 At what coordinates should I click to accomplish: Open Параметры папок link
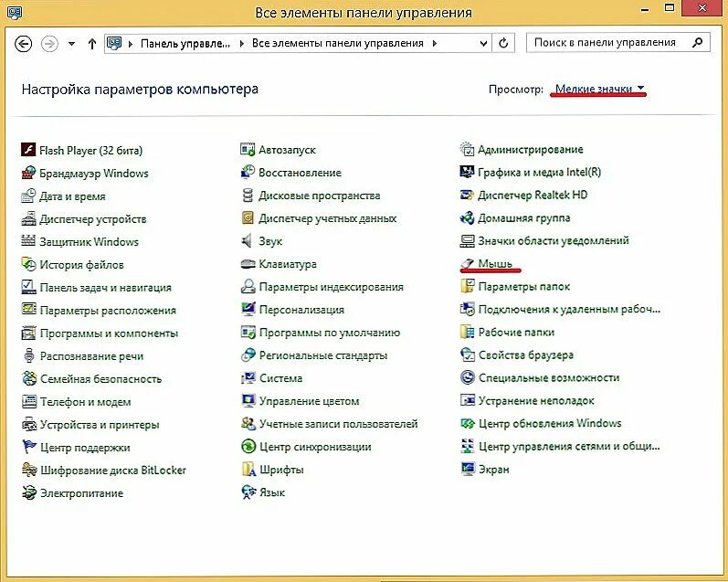point(524,286)
